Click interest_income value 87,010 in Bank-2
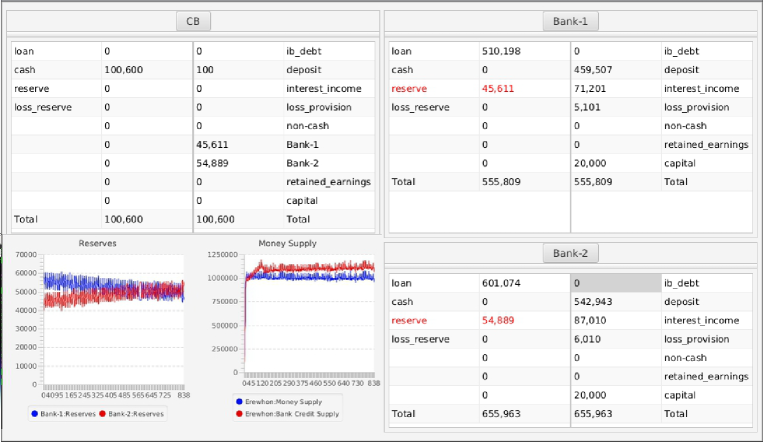This screenshot has height=442, width=763. pyautogui.click(x=592, y=320)
